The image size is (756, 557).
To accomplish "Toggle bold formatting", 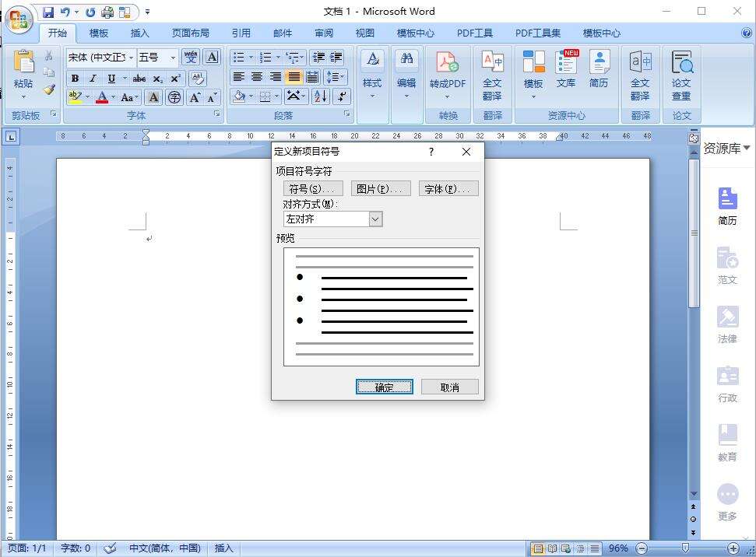I will click(x=75, y=78).
